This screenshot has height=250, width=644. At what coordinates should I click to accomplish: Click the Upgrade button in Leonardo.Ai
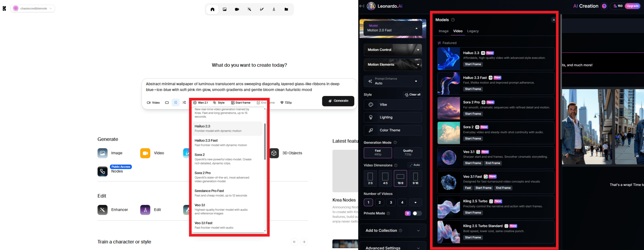pyautogui.click(x=632, y=6)
